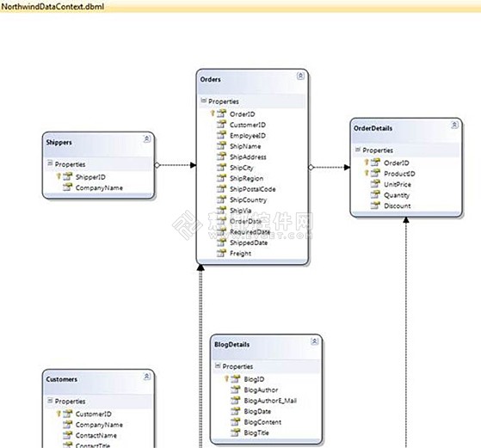This screenshot has width=481, height=448.
Task: Click the BlogAuthorE_Mail property icon
Action: (235, 401)
